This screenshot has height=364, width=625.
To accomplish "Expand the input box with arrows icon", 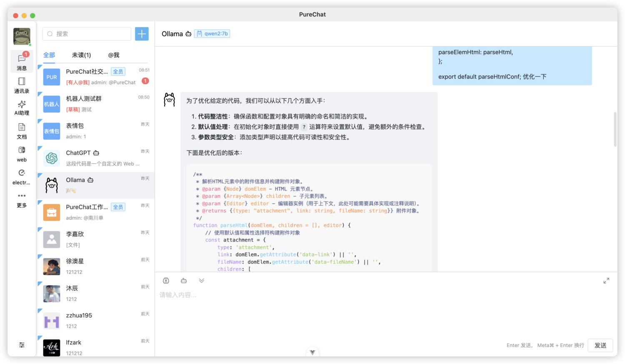I will pyautogui.click(x=606, y=281).
